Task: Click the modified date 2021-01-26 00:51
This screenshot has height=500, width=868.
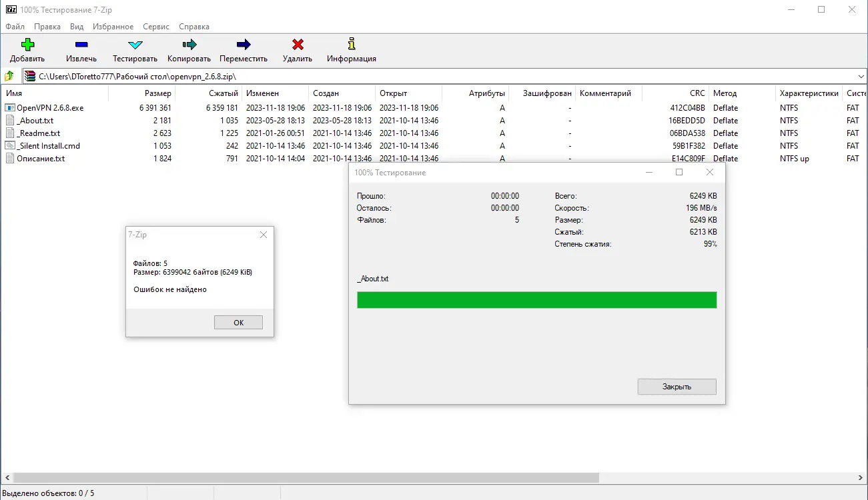Action: tap(276, 133)
